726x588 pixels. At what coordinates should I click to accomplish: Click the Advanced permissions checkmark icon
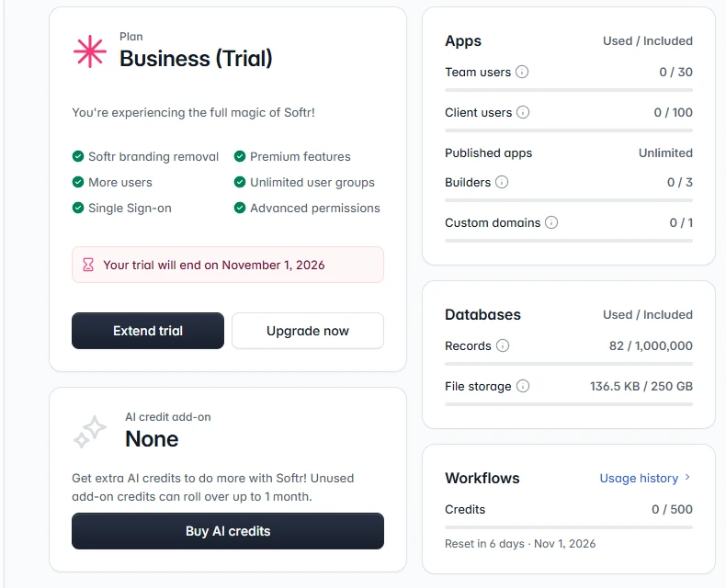coord(239,208)
